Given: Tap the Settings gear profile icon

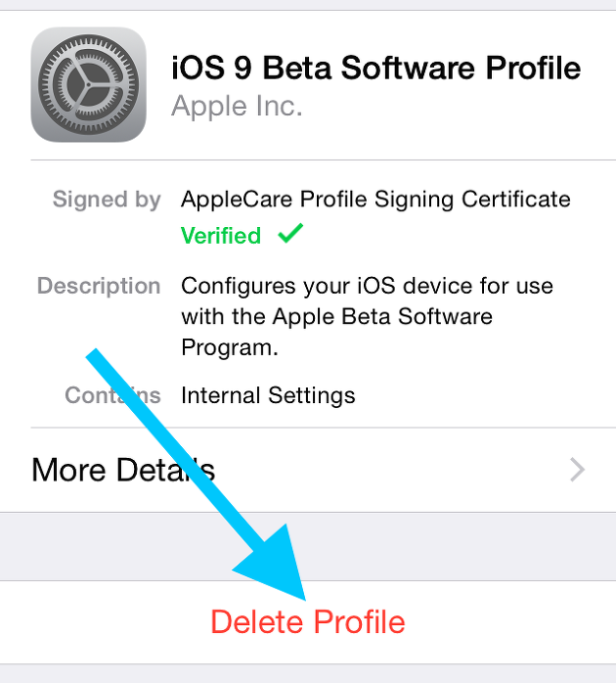Looking at the screenshot, I should pyautogui.click(x=88, y=84).
